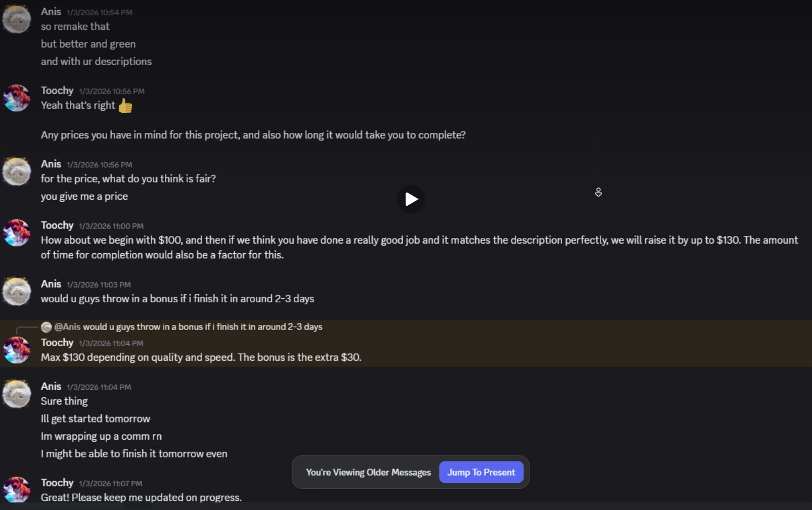Click Toochy avatar at 11:07 PM message
The height and width of the screenshot is (510, 812).
coord(17,489)
